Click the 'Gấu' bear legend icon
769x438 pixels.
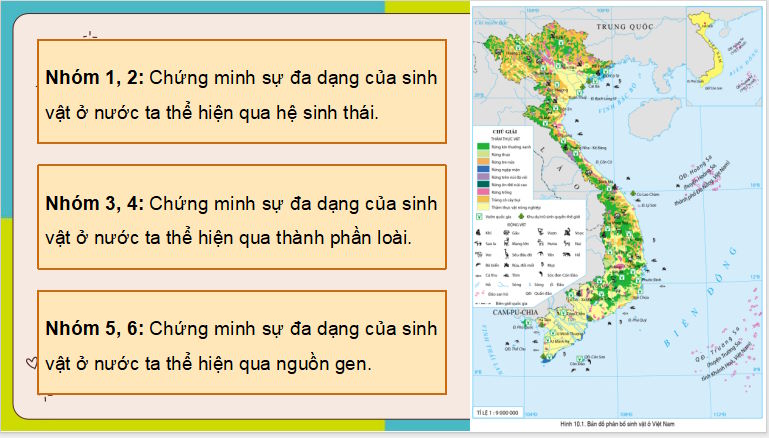click(506, 232)
